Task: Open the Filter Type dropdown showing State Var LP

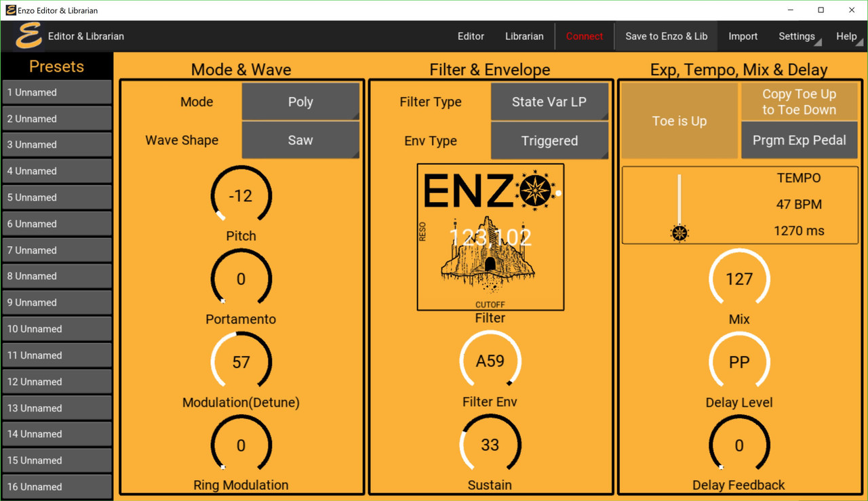Action: tap(549, 102)
